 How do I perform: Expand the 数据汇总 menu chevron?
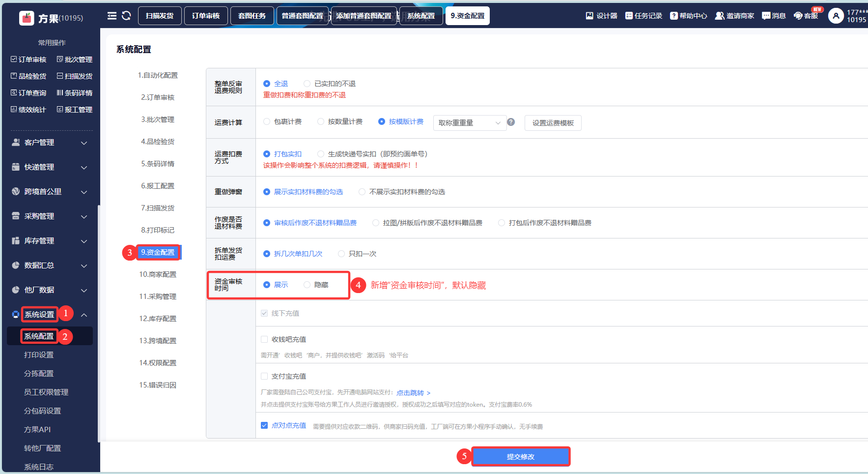[x=84, y=266]
